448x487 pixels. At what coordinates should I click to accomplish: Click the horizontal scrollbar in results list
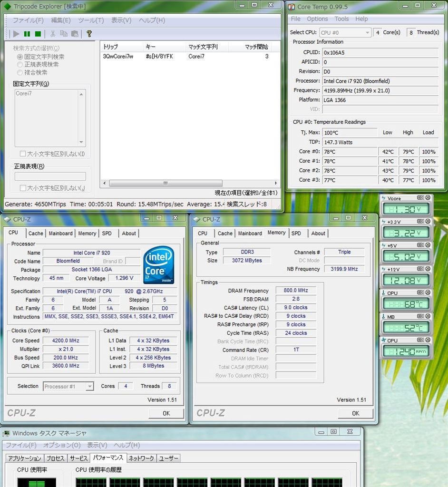[x=165, y=183]
